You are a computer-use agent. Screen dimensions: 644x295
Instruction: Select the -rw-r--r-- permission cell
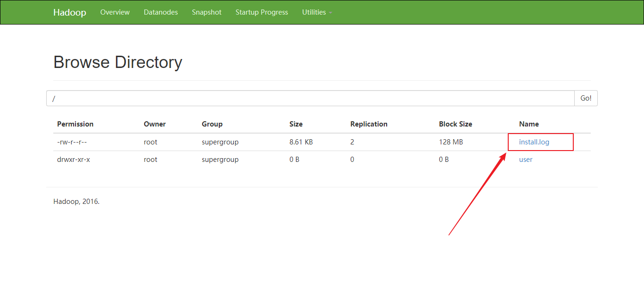pyautogui.click(x=72, y=142)
